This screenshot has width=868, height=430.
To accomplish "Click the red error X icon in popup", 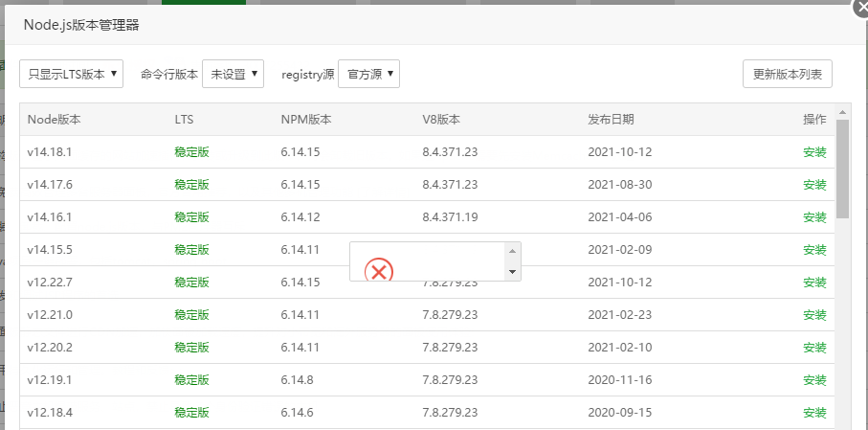I will pyautogui.click(x=379, y=270).
